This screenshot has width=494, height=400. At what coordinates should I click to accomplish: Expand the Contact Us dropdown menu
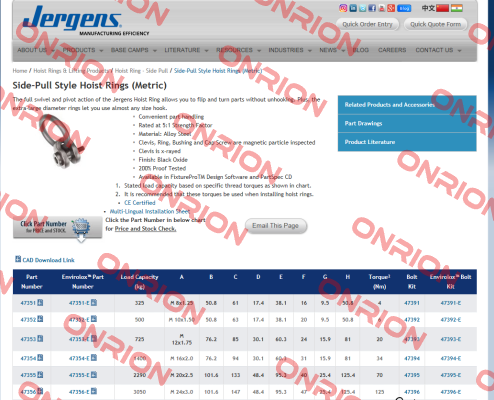[438, 50]
